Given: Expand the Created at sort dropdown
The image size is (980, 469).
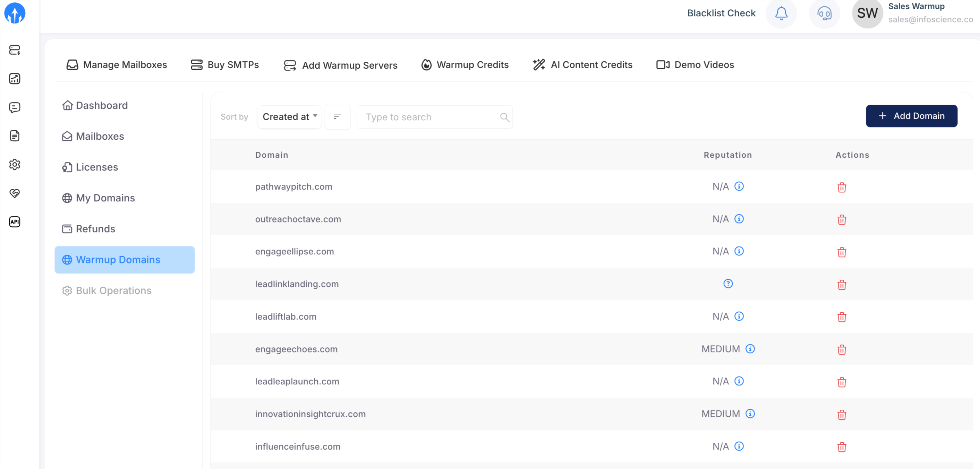Looking at the screenshot, I should click(x=289, y=117).
